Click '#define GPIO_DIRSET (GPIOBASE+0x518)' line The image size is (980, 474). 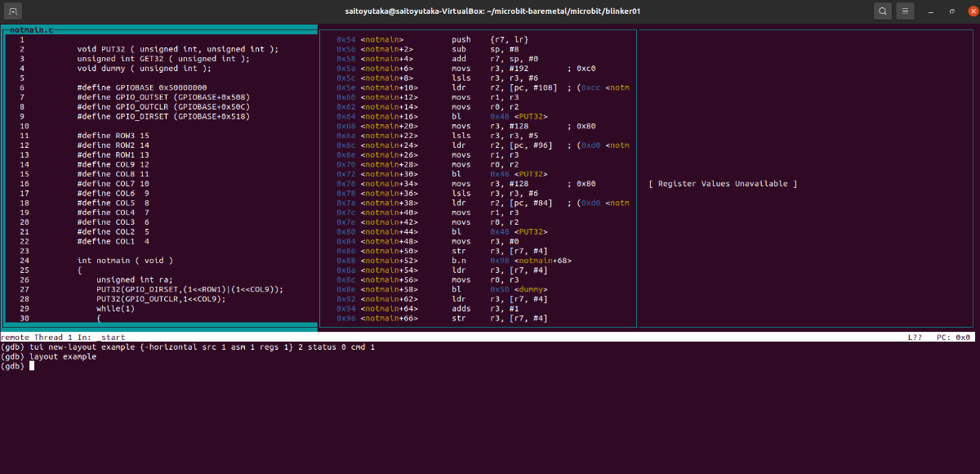coord(163,116)
